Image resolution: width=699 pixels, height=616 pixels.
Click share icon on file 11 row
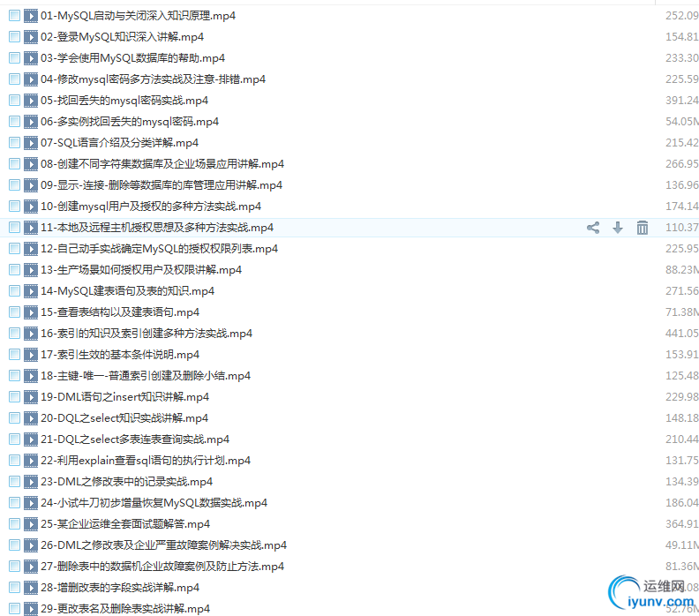click(593, 228)
